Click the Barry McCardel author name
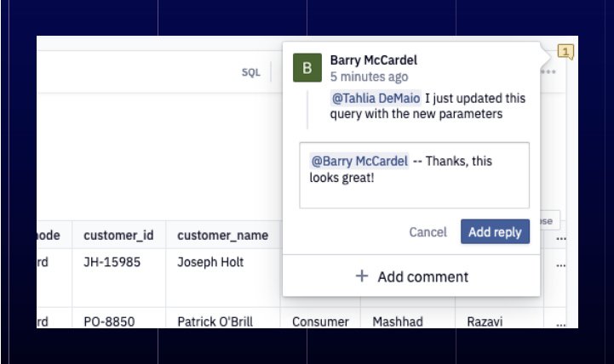The width and height of the screenshot is (614, 364). pos(373,60)
